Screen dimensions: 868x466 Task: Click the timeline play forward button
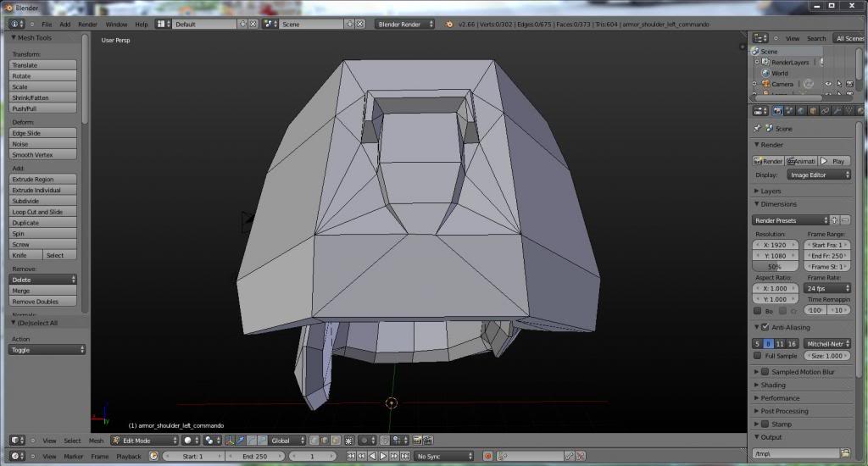pyautogui.click(x=382, y=457)
